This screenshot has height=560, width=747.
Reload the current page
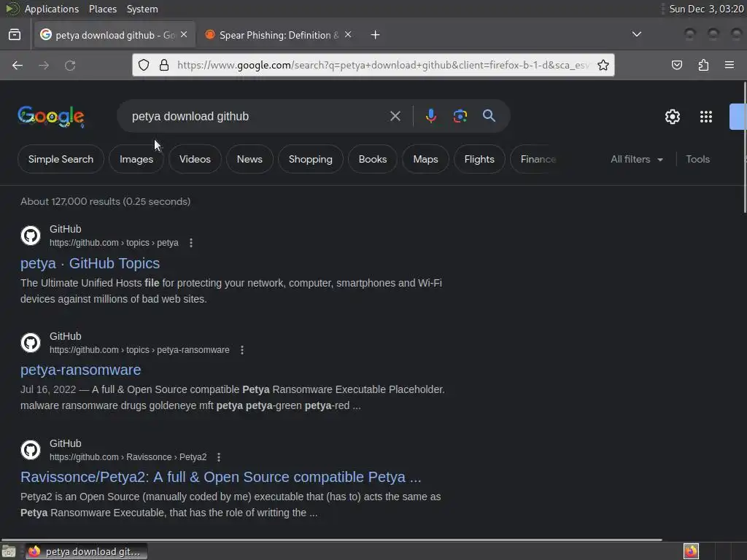[70, 65]
